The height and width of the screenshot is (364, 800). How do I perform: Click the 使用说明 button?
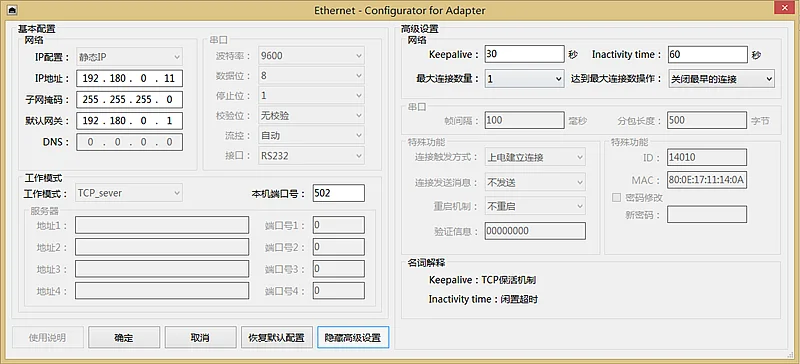pos(47,337)
